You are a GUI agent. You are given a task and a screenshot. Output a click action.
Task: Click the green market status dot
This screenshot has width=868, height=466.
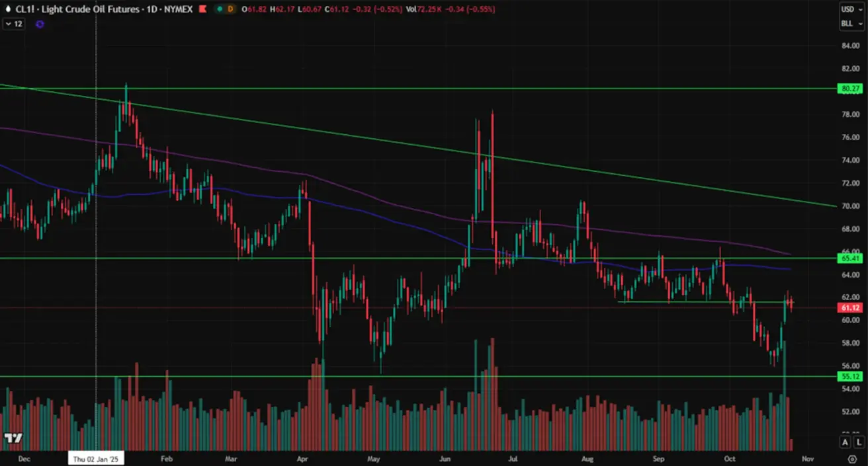tap(219, 9)
